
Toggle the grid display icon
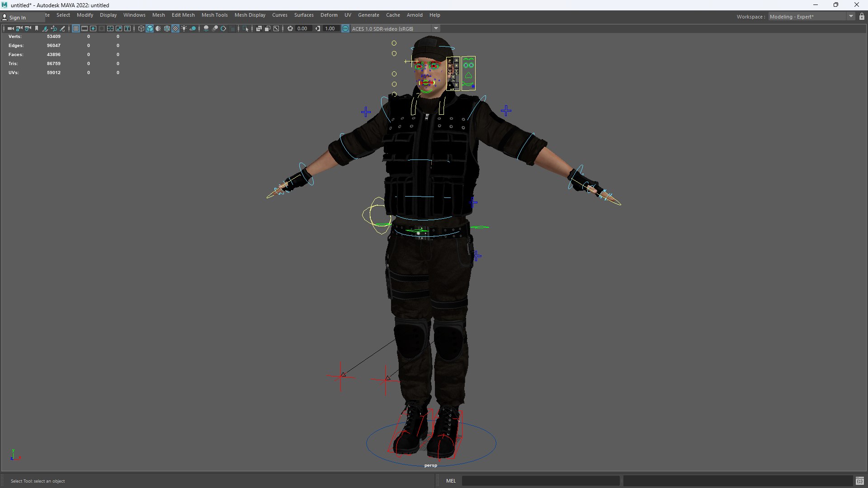[76, 28]
